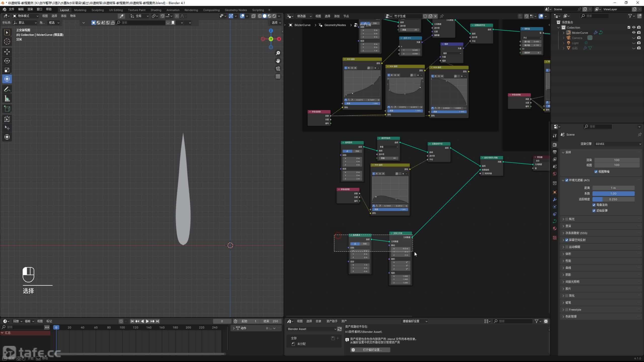Select the Annotate pencil tool
This screenshot has width=644, height=362.
[x=7, y=89]
